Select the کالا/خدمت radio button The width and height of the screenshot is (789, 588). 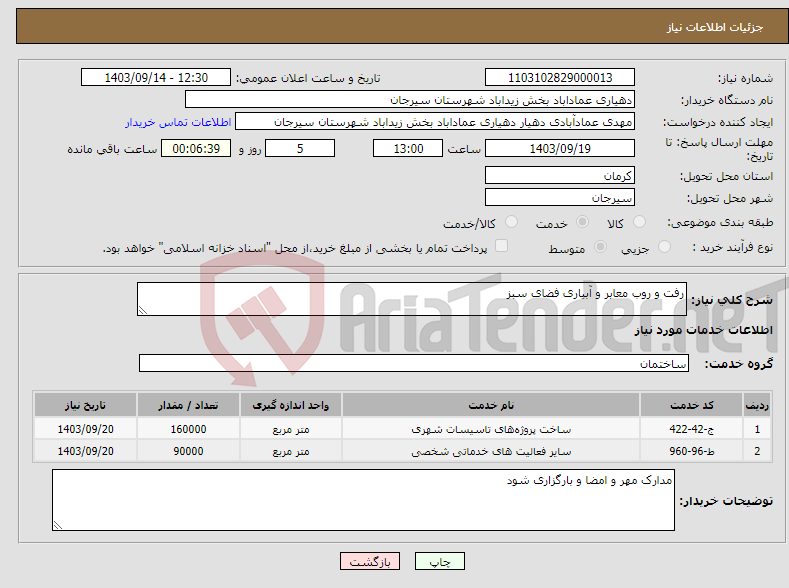point(511,222)
